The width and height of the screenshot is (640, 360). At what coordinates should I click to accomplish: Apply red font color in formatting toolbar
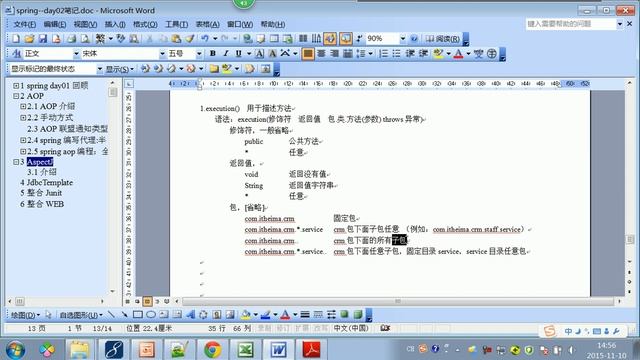tap(458, 53)
